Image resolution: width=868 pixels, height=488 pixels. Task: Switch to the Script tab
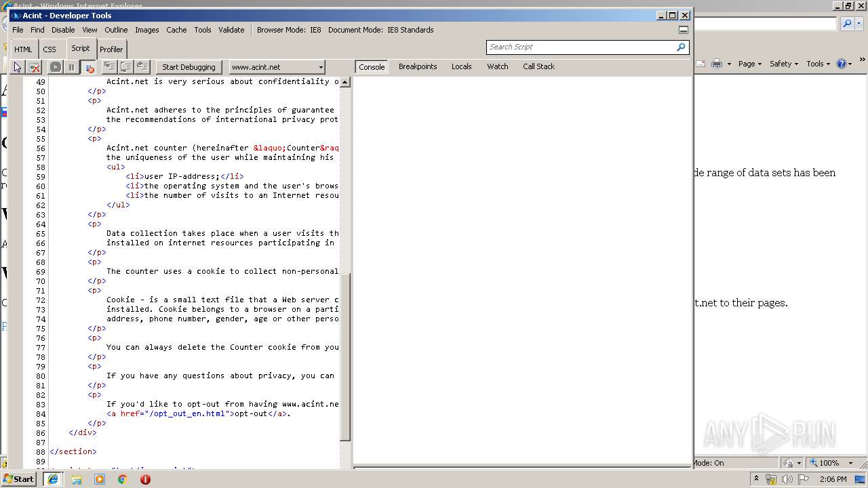point(81,48)
